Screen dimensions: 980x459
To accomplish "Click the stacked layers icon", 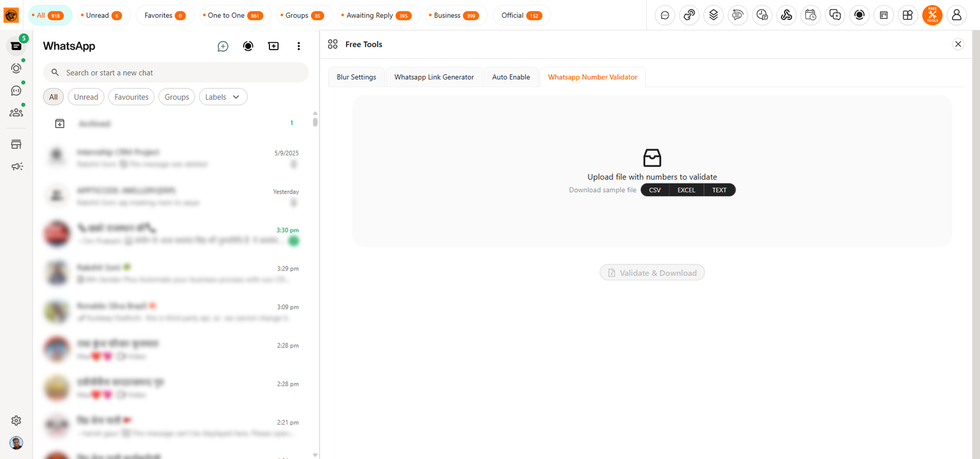I will pyautogui.click(x=714, y=15).
